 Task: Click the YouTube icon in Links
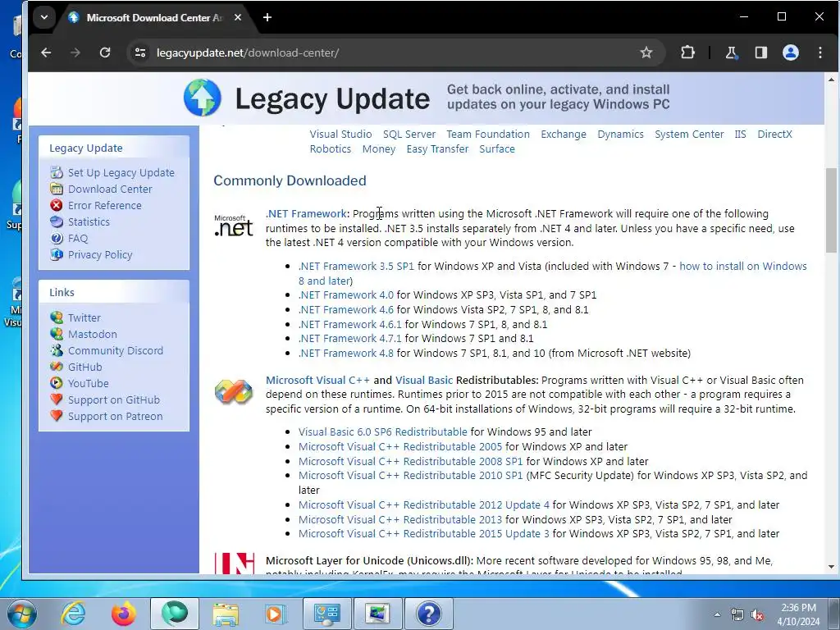click(x=57, y=384)
